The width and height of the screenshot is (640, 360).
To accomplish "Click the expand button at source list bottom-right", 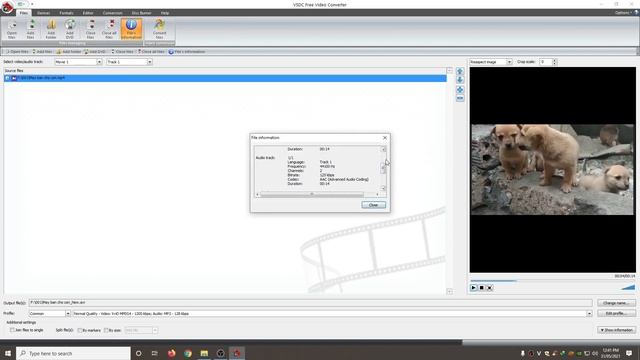I will [x=449, y=291].
